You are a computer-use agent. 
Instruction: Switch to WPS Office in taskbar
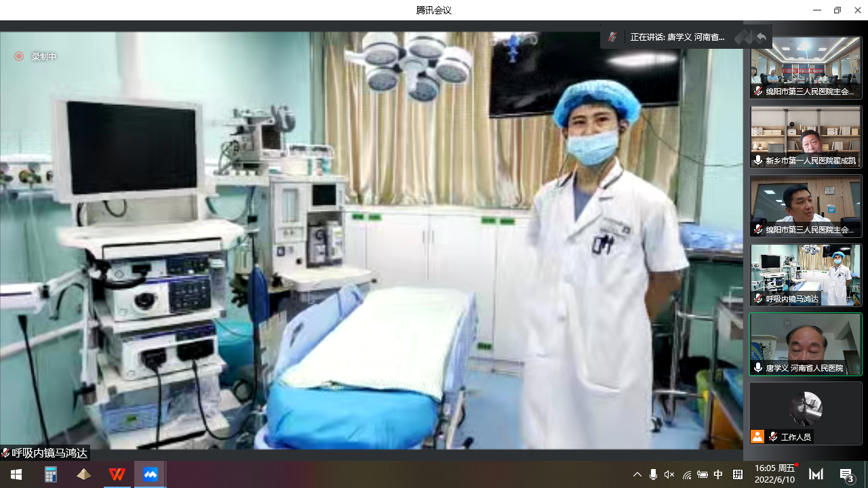[x=117, y=474]
